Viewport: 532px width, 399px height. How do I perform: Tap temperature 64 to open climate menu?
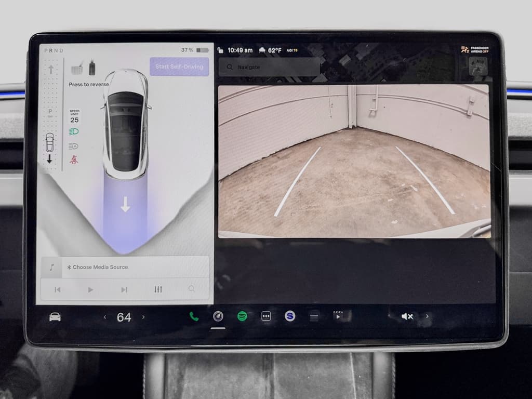pos(124,317)
